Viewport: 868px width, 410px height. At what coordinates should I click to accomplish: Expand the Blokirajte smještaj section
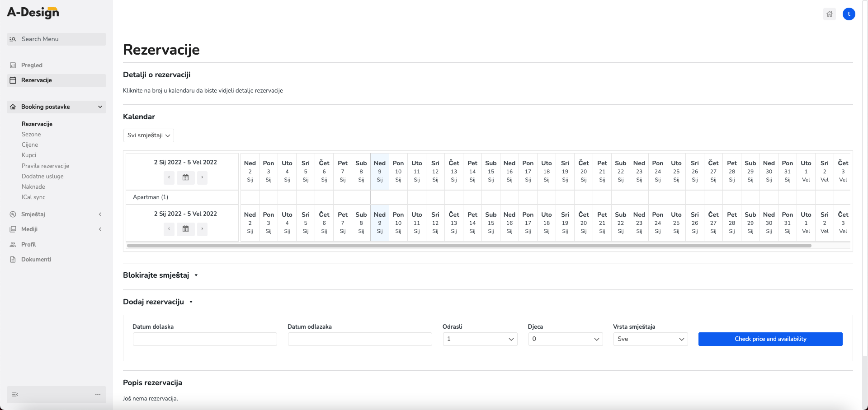[x=160, y=275]
